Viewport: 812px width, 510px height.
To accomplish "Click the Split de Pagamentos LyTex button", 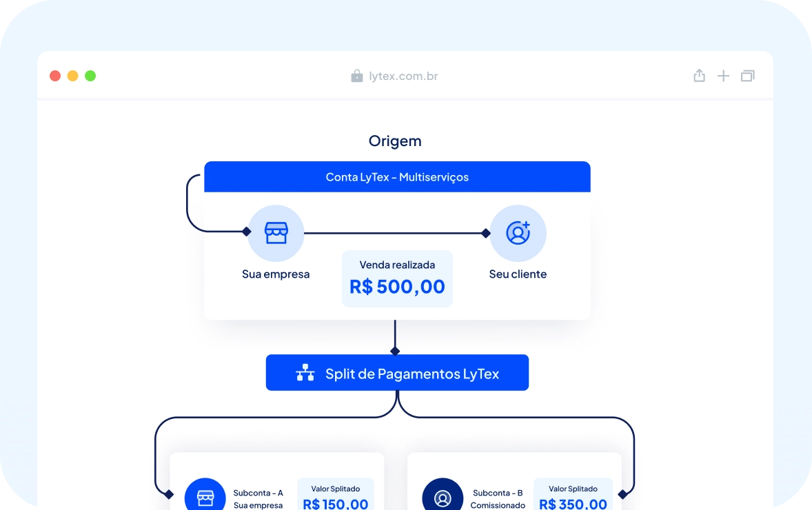I will coord(397,373).
